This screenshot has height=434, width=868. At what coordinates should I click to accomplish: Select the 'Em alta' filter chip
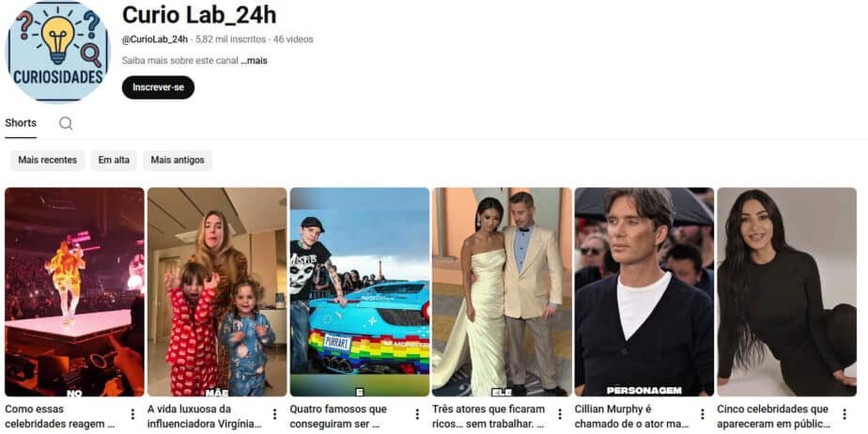114,161
